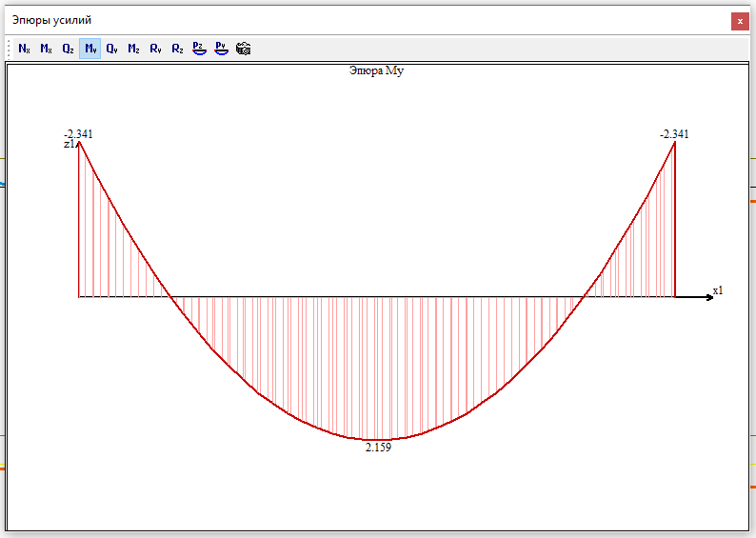The image size is (756, 538).
Task: Show the Qy shear force diagram
Action: (111, 49)
